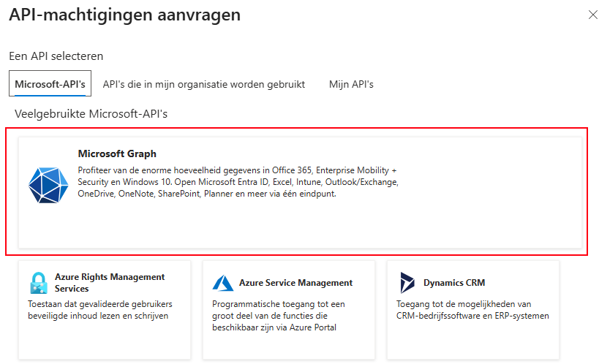Click the 'Een API selecteren' label
Screen dimensions: 599x364
point(56,56)
